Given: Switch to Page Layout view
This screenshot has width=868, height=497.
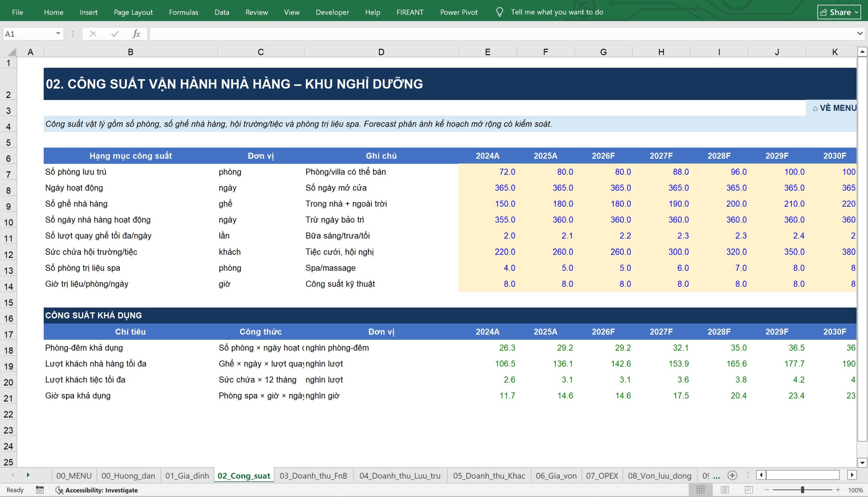Looking at the screenshot, I should [725, 490].
